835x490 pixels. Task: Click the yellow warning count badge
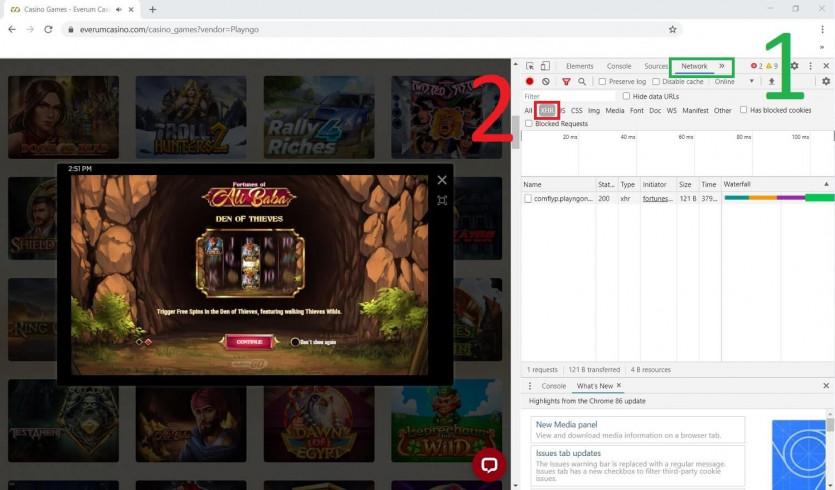click(772, 66)
